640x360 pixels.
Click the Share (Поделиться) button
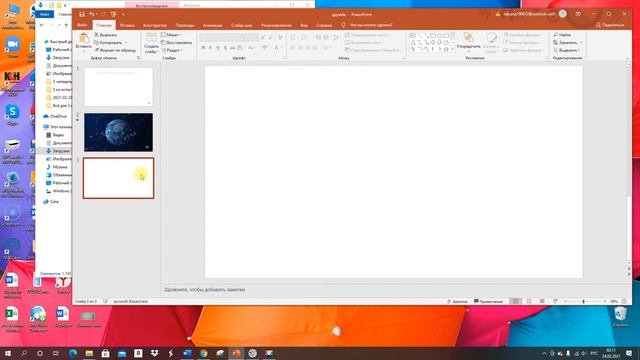610,25
